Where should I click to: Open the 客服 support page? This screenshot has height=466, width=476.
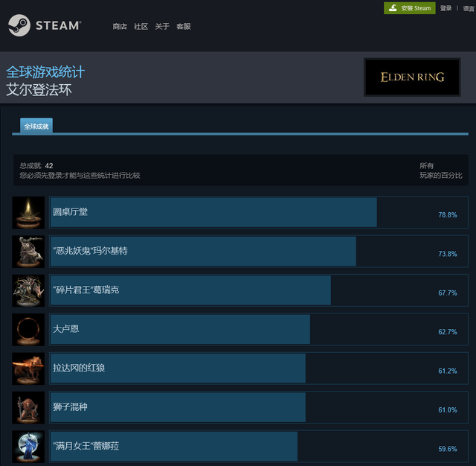pyautogui.click(x=184, y=27)
